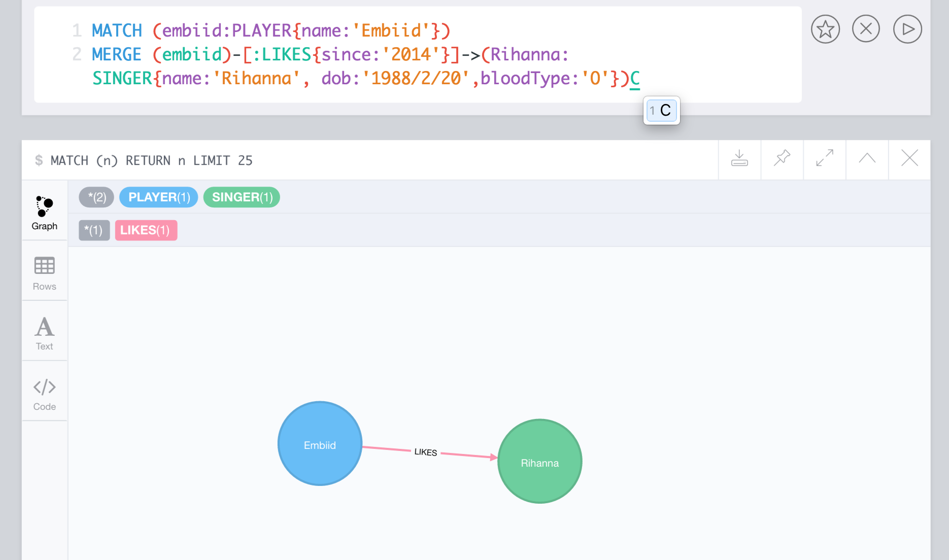Clear the query editor with X icon
This screenshot has height=560, width=949.
[866, 29]
